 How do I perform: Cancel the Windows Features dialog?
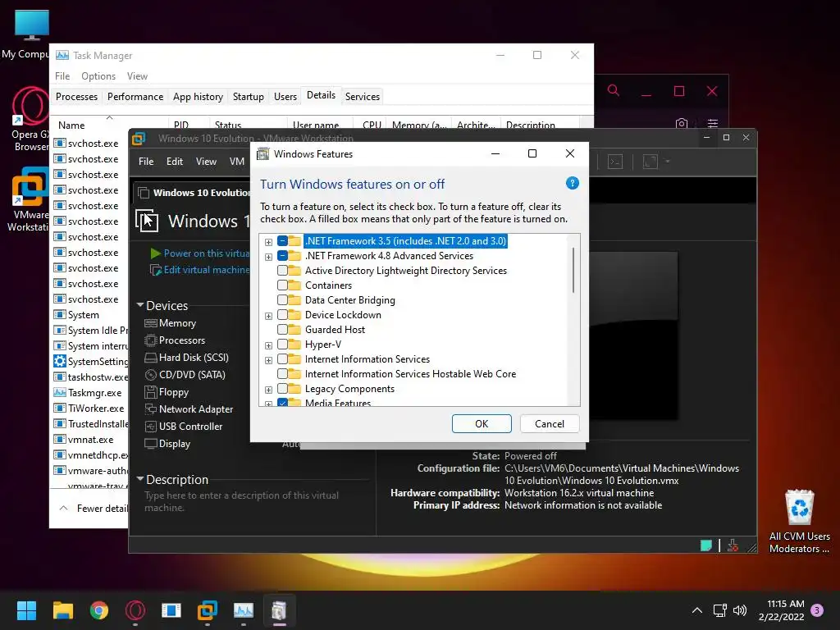pyautogui.click(x=550, y=424)
